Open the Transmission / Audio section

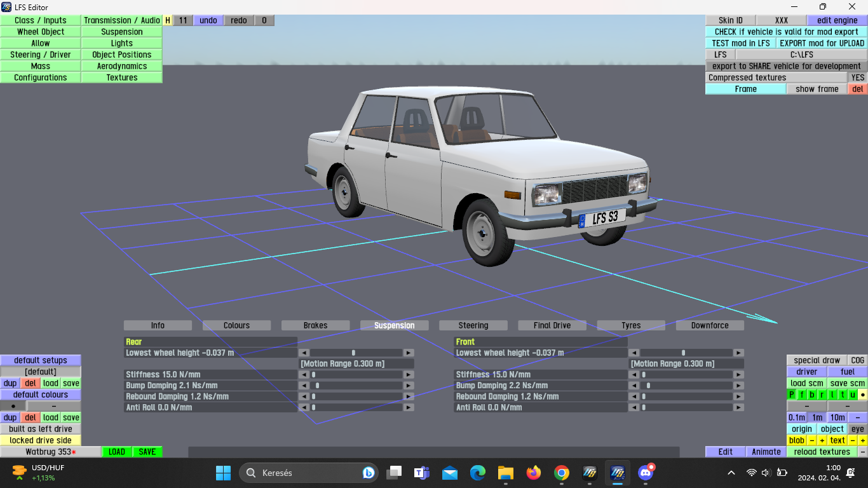[x=122, y=20]
